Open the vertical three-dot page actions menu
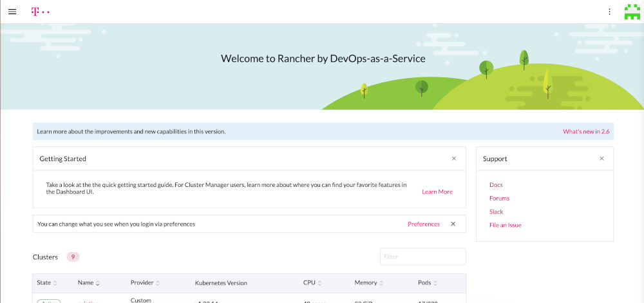The image size is (644, 303). coord(609,12)
